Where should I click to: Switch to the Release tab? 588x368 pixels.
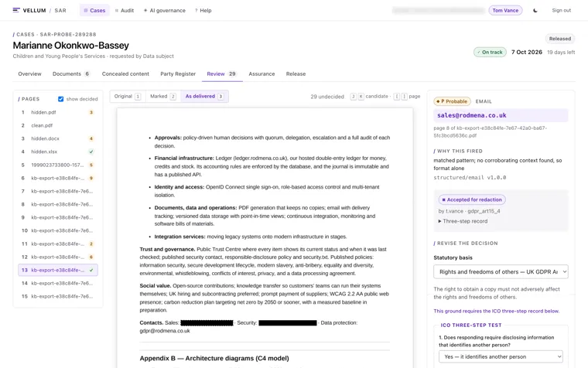[296, 73]
